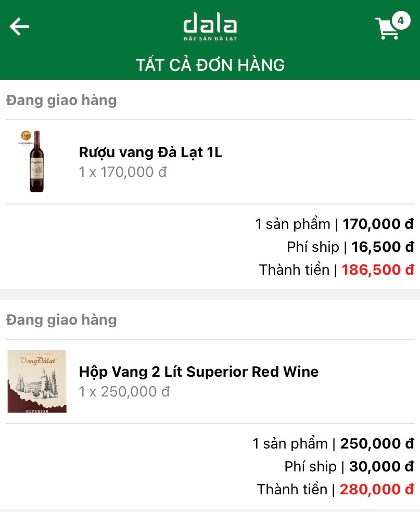Tap the 16,500 đ shipping fee

coord(383,247)
